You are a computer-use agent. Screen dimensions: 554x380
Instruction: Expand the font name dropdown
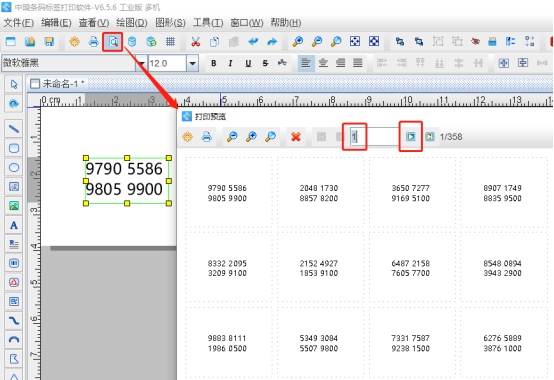coord(141,64)
